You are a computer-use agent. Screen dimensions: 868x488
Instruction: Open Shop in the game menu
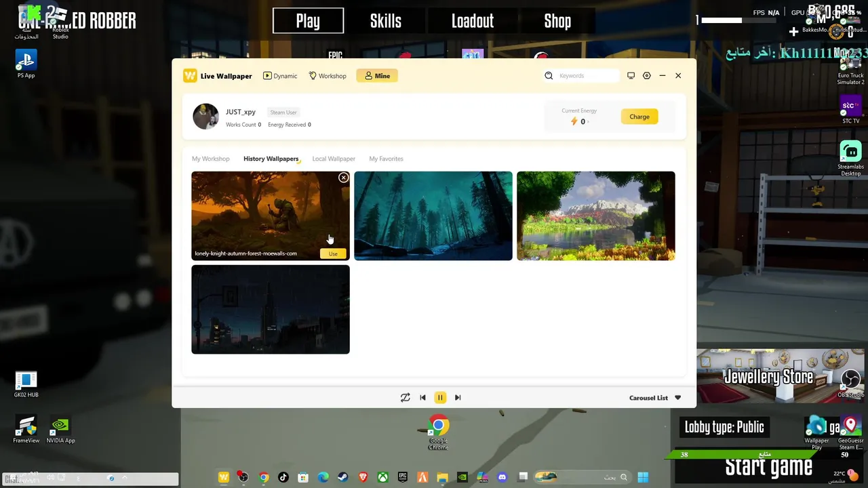[557, 21]
